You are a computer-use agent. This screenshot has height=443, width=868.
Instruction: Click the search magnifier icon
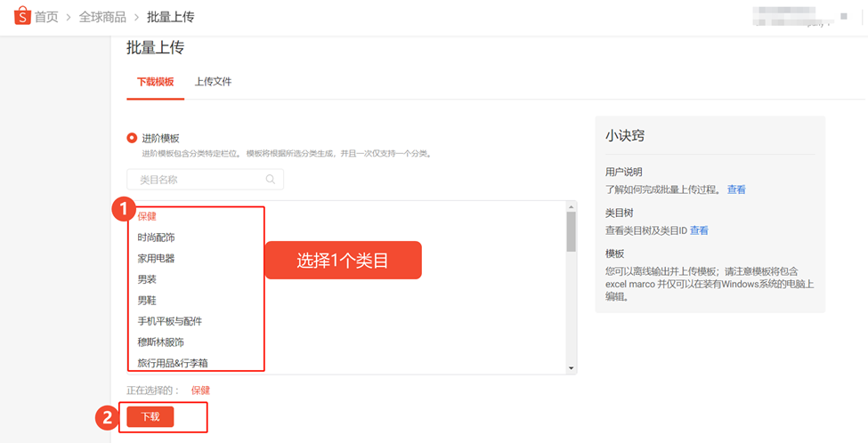pyautogui.click(x=271, y=180)
